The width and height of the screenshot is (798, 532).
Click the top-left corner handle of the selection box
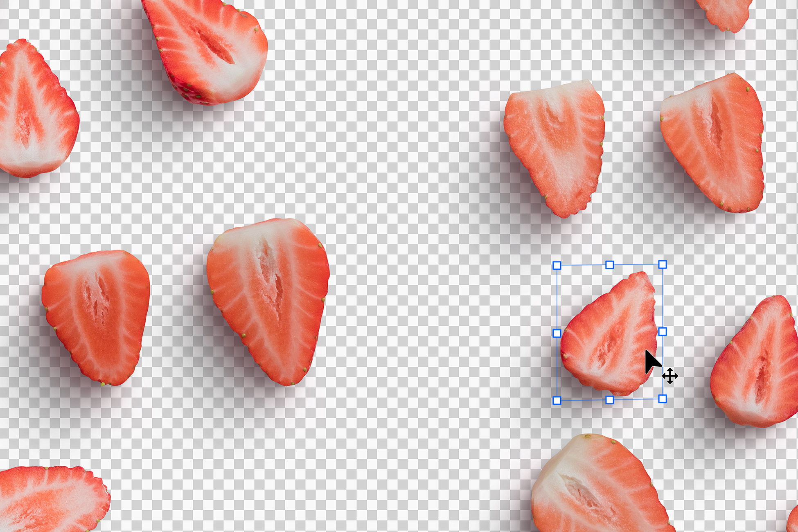[x=557, y=266]
